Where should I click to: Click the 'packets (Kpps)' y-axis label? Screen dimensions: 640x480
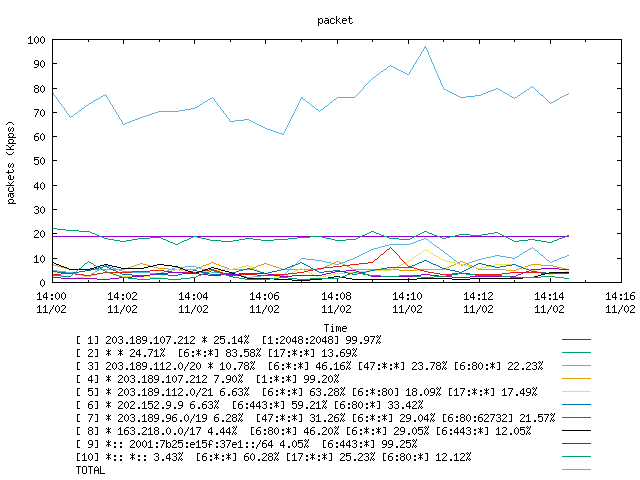coord(11,162)
